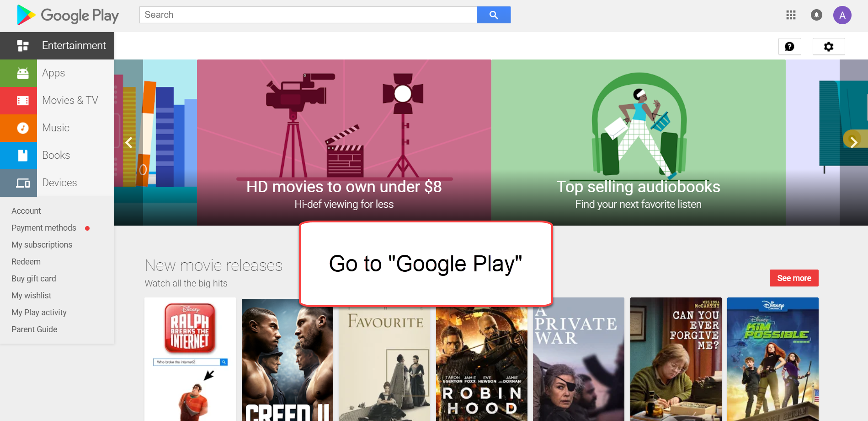Select Apps in the sidebar
Viewport: 868px width, 421px height.
[x=53, y=73]
